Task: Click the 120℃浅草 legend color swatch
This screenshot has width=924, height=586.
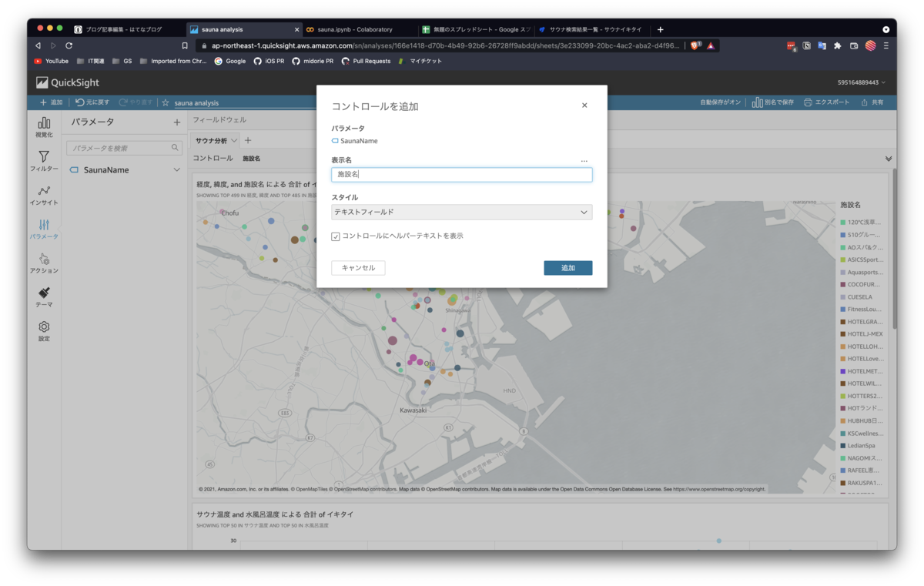Action: point(843,223)
